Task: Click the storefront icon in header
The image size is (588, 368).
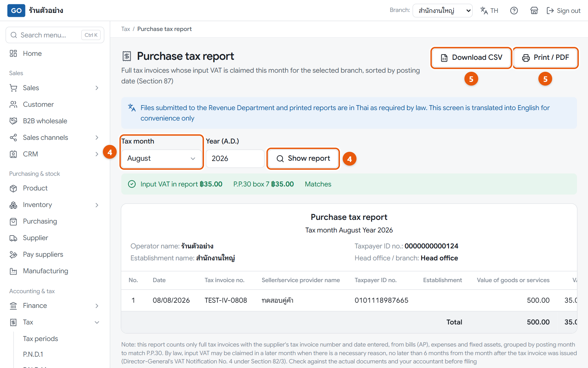Action: pos(534,11)
